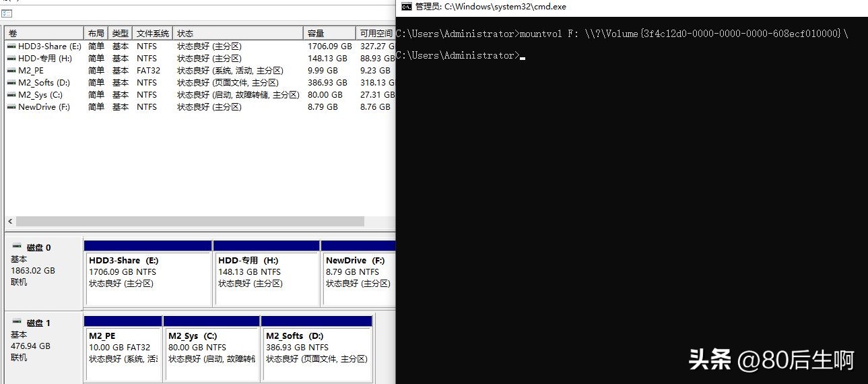Select the NewDrive (F:) partition block in Disk 0

click(x=358, y=273)
